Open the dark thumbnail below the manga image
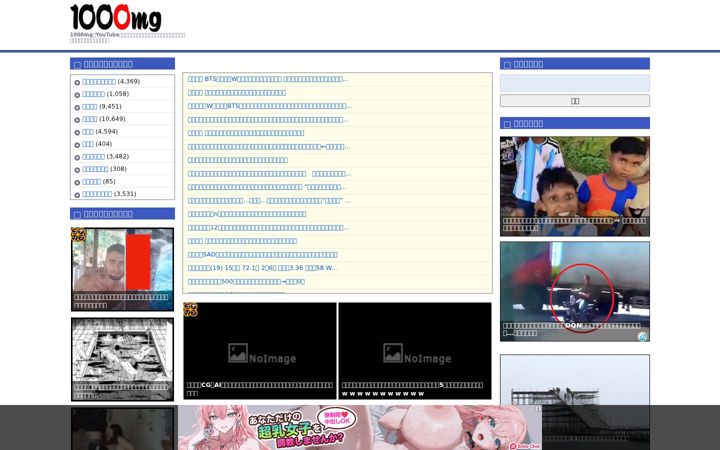720x450 pixels. coord(122,429)
